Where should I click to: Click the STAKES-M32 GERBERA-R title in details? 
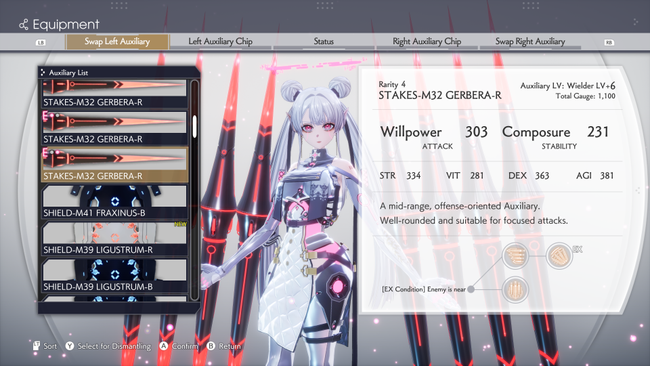440,96
